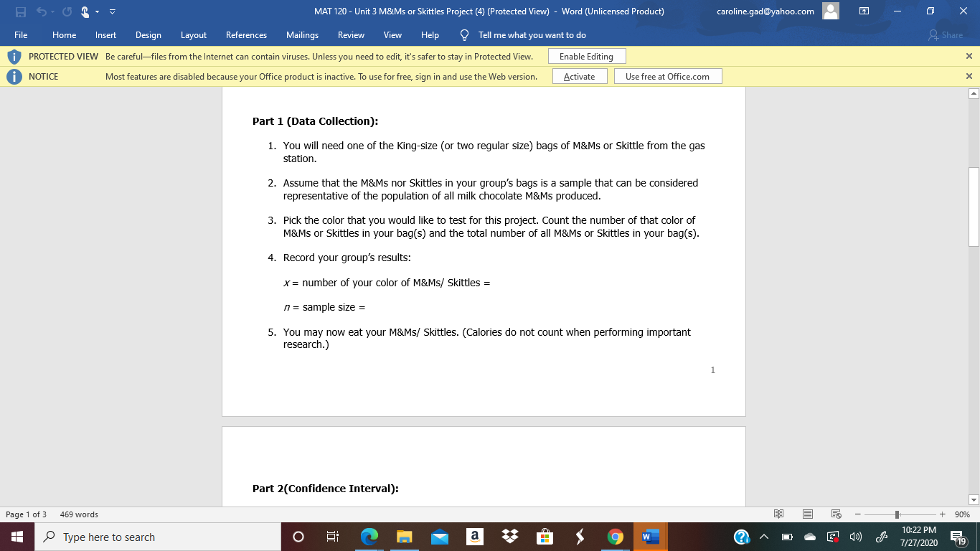980x551 pixels.
Task: Expand the Customize Quick Access Toolbar chevron
Action: [x=112, y=11]
